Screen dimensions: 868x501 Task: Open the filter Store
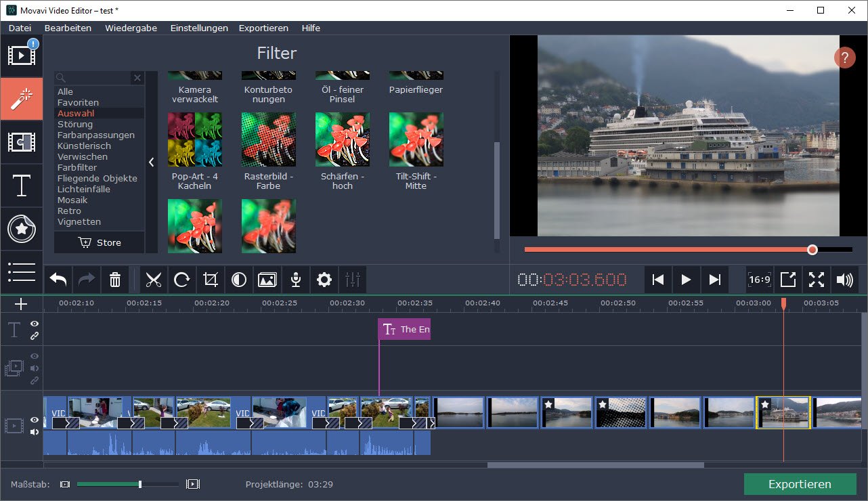click(x=100, y=242)
